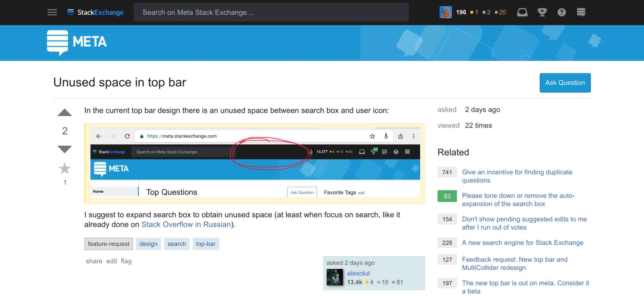644x296 pixels.
Task: Click the 127 score badge
Action: 447,260
